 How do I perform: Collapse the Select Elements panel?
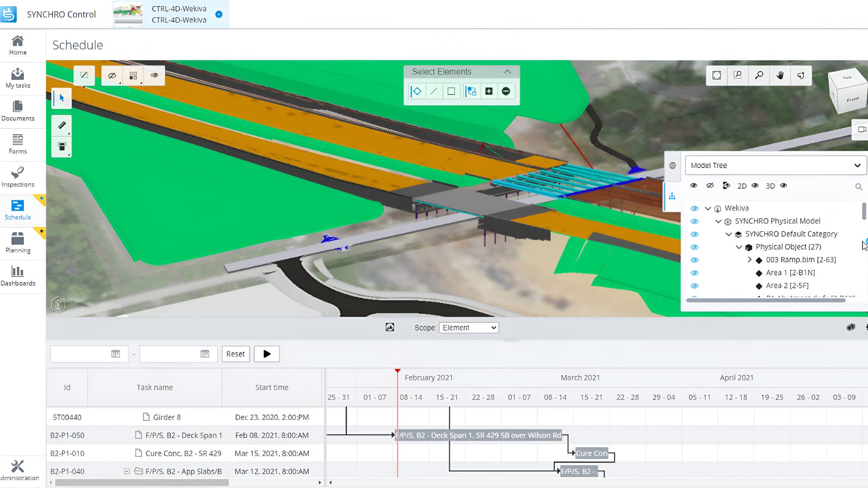coord(507,72)
